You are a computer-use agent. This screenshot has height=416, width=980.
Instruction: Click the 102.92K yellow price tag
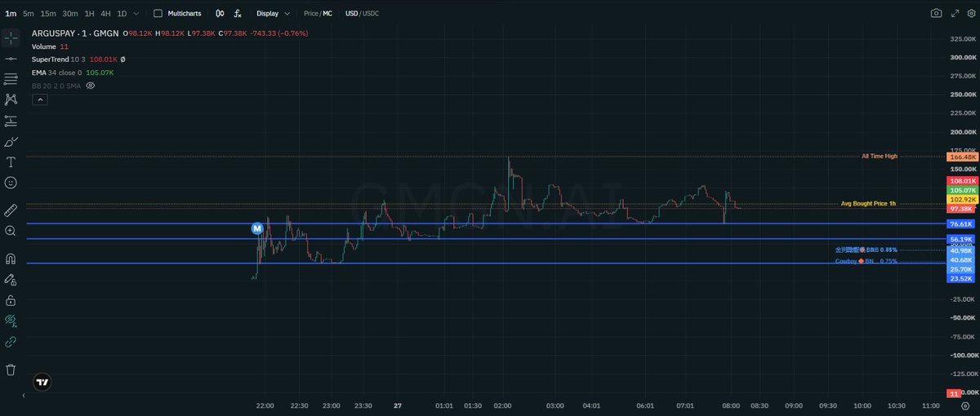(961, 199)
